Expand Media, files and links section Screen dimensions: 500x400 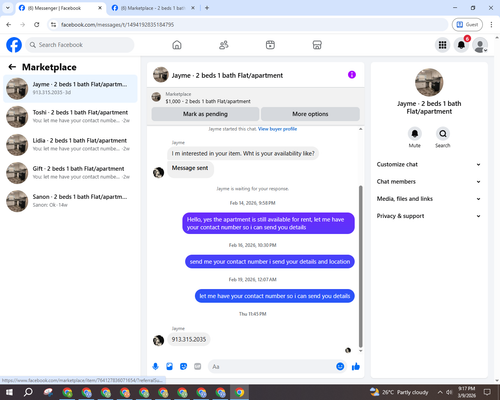pyautogui.click(x=429, y=199)
